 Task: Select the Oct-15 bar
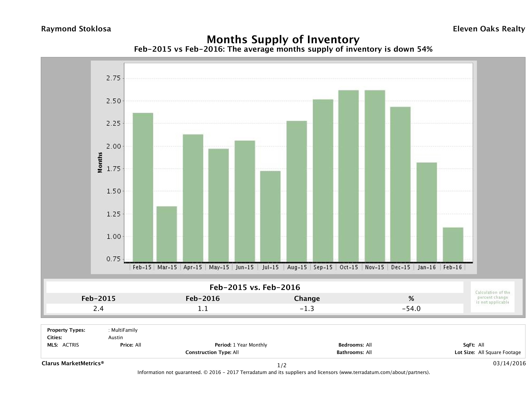click(x=349, y=176)
